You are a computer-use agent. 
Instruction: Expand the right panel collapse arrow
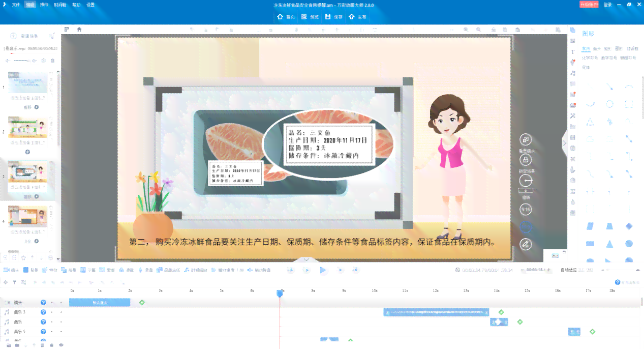564,144
